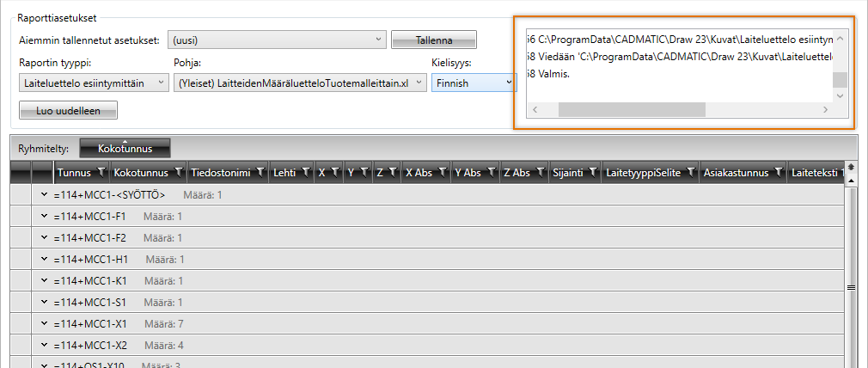The height and width of the screenshot is (368, 868).
Task: Click the Kokotunnus column filter icon
Action: pyautogui.click(x=179, y=173)
